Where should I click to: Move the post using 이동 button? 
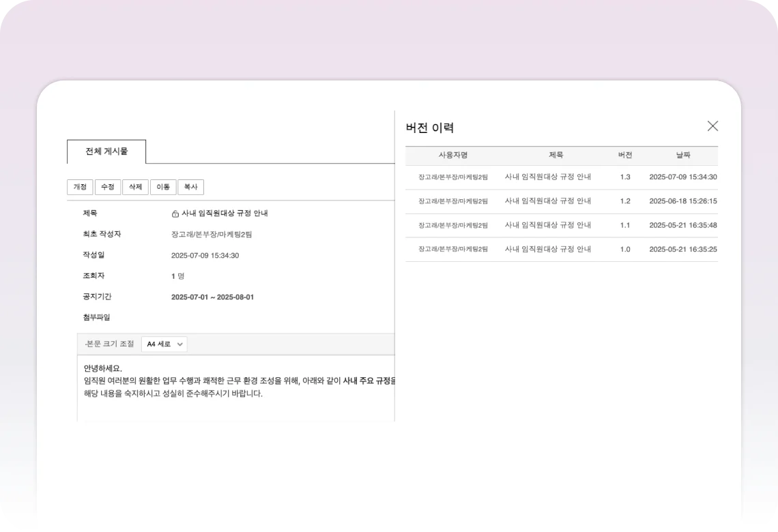click(x=163, y=187)
